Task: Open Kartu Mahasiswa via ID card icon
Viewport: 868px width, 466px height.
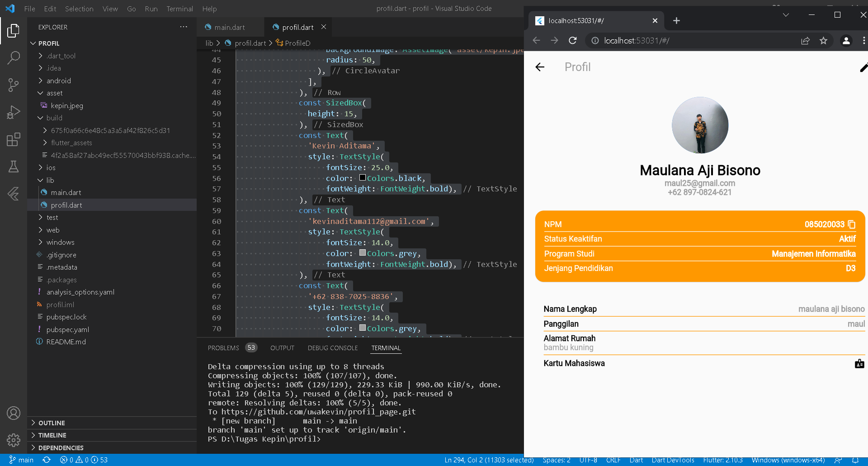Action: point(859,363)
